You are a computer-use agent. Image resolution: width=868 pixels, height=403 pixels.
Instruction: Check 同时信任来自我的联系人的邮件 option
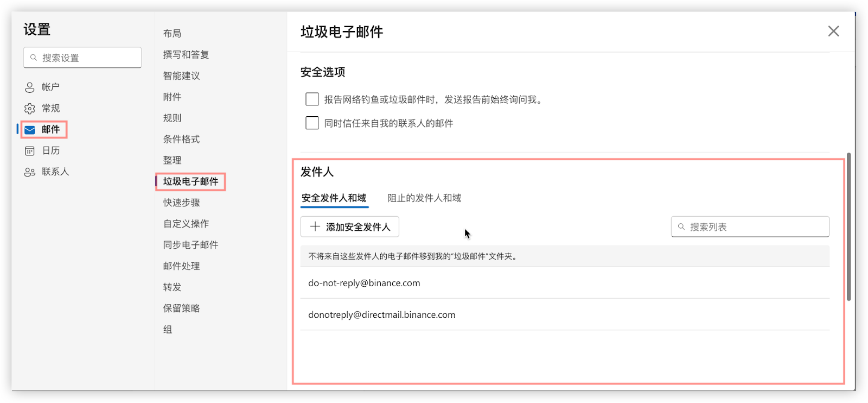(312, 123)
